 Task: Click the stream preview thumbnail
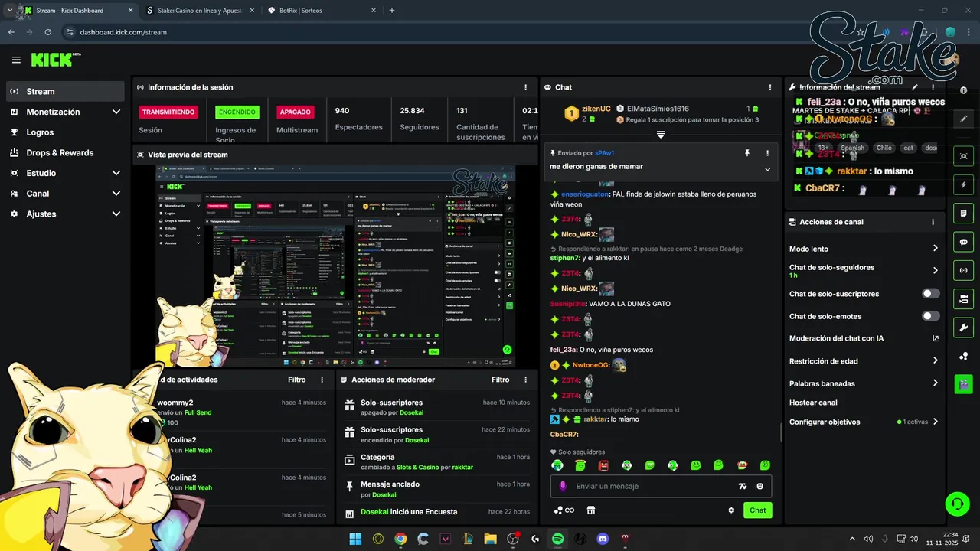[335, 266]
